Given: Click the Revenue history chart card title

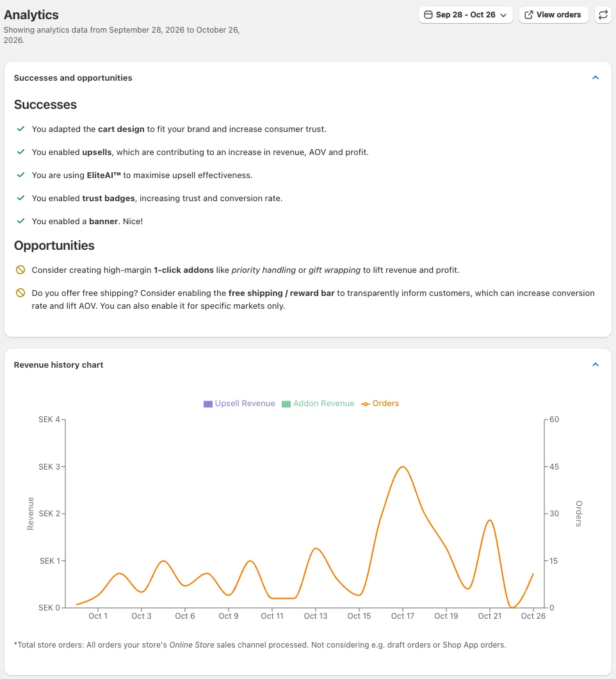Looking at the screenshot, I should (x=58, y=364).
